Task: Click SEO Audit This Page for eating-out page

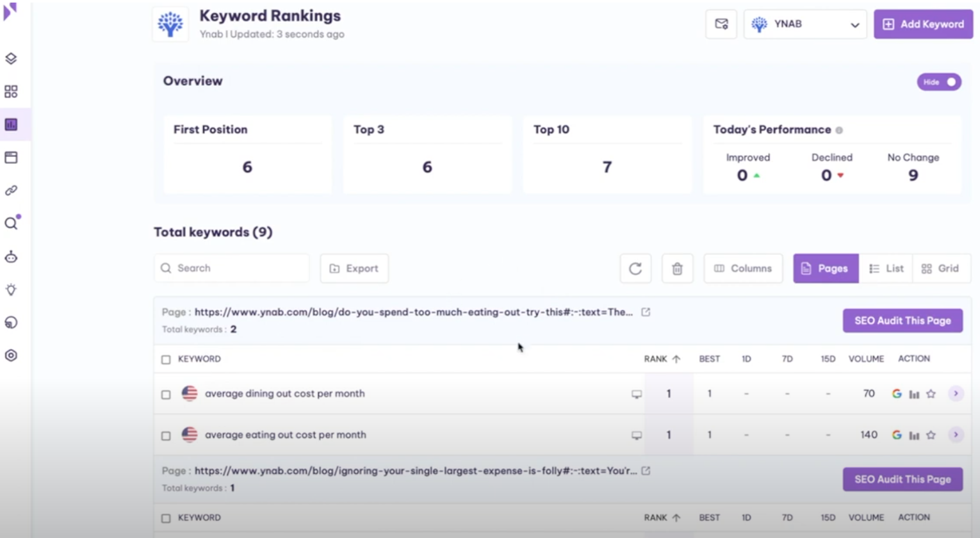Action: [902, 320]
